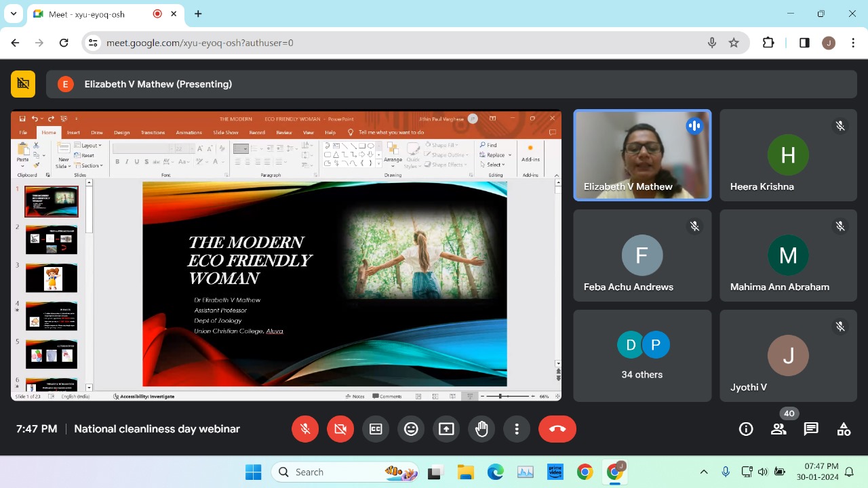Switch to the Slide Show ribbon tab
The image size is (868, 488).
(225, 133)
